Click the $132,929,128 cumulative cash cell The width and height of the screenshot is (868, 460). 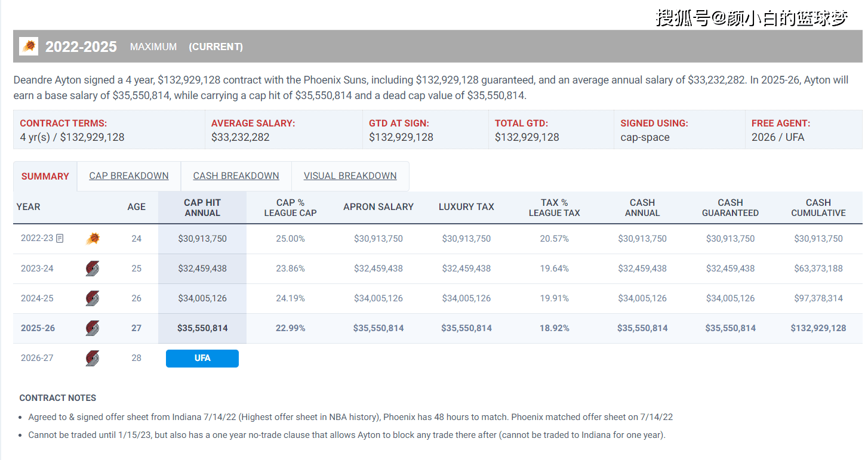click(818, 328)
